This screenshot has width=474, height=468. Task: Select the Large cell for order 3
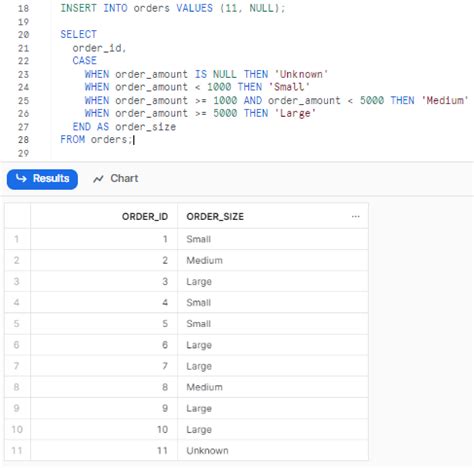click(273, 282)
